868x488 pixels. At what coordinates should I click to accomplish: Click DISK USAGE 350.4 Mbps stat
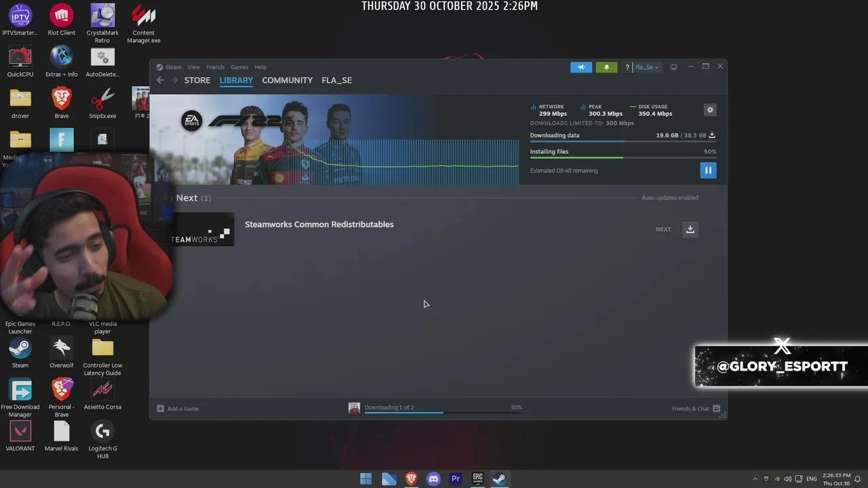click(x=652, y=110)
